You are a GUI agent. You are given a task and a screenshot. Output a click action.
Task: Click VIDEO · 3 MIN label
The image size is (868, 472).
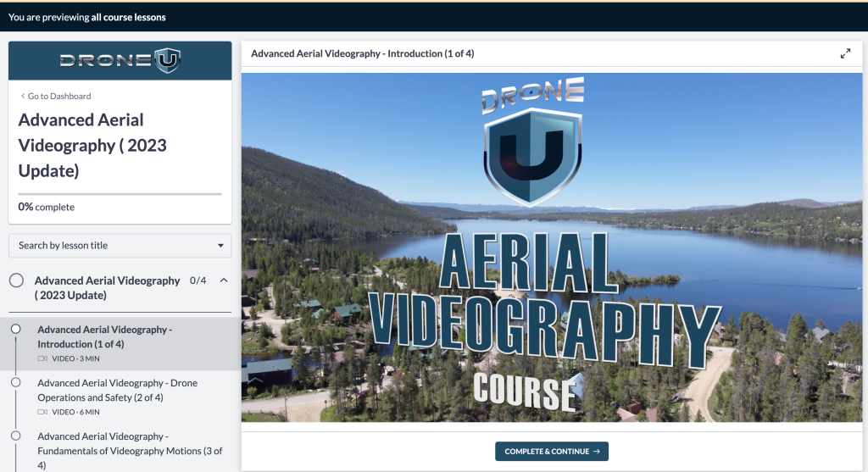[x=75, y=358]
